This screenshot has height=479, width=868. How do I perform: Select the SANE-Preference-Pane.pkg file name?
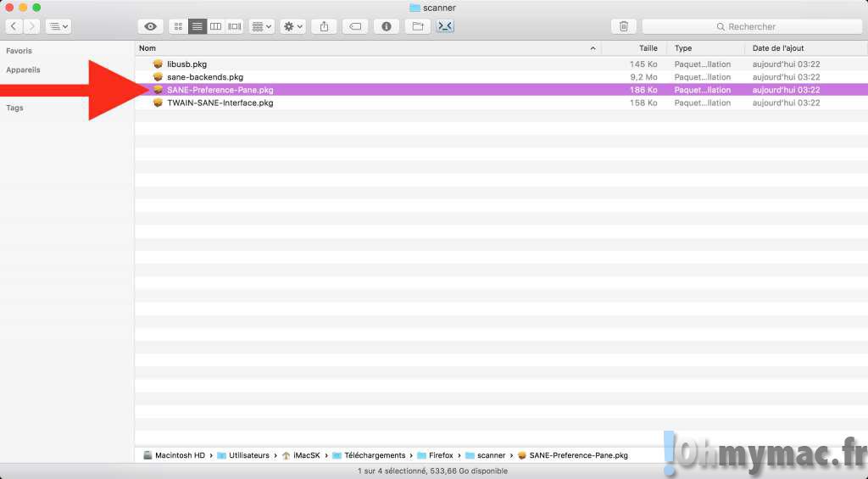(220, 90)
